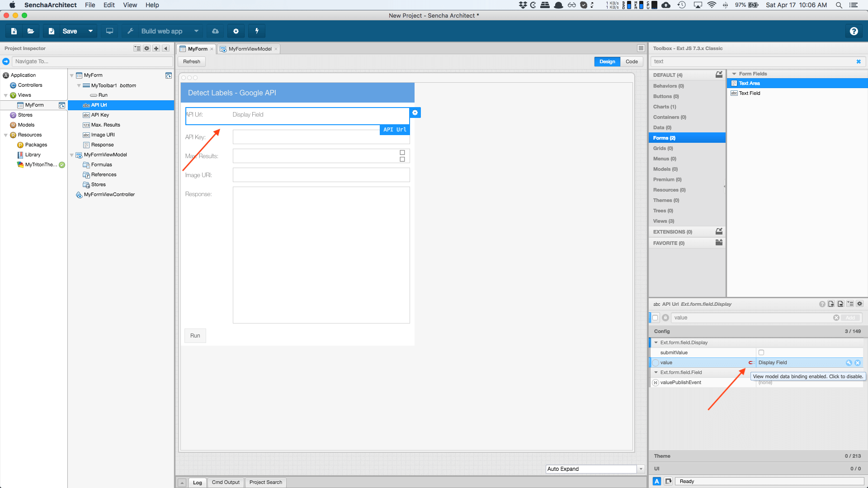
Task: Collapse the MyForm tree node
Action: 72,75
